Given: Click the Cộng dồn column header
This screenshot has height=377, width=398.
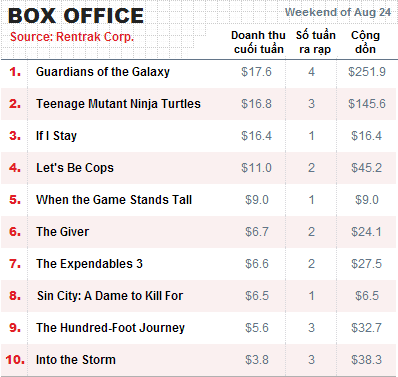Looking at the screenshot, I should pos(365,42).
